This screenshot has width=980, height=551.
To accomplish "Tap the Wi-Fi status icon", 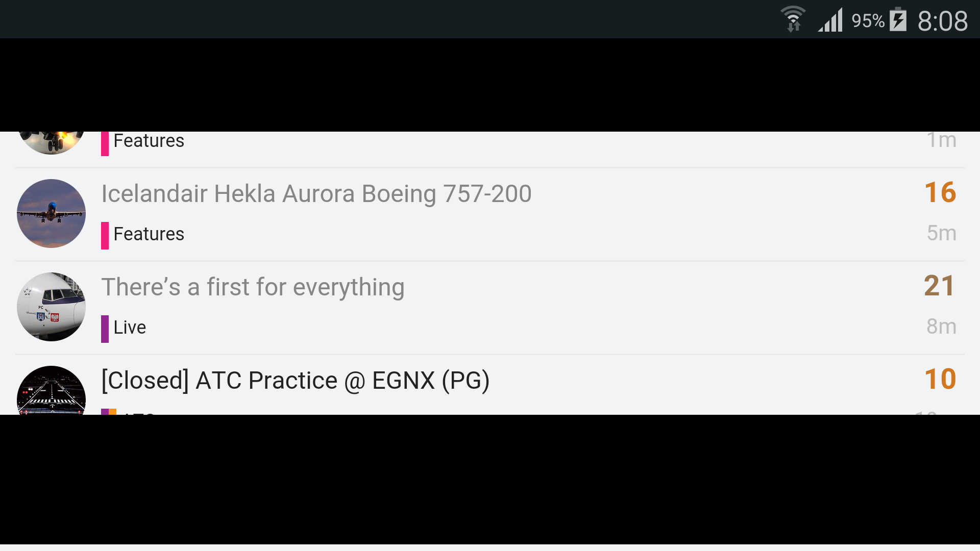I will pyautogui.click(x=793, y=20).
